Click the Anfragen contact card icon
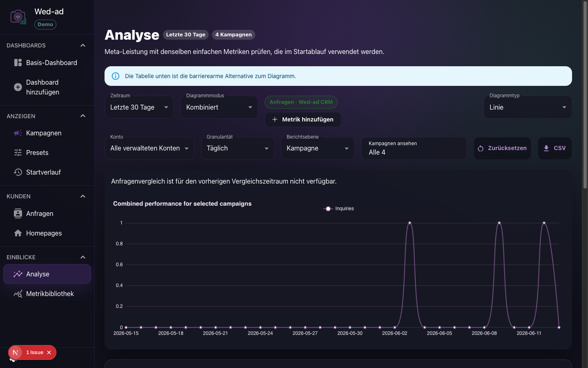The height and width of the screenshot is (368, 588). [x=18, y=213]
